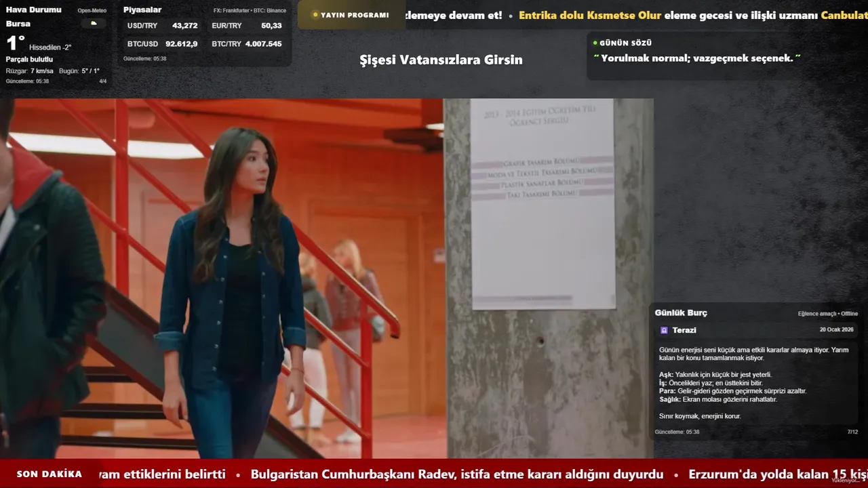Click the 20 Ocak 2026 date

(836, 329)
